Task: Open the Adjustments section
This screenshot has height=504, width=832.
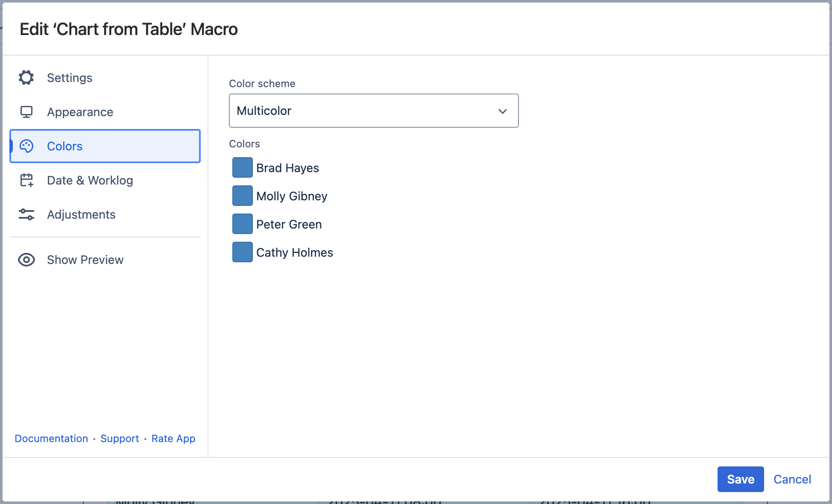Action: coord(81,214)
